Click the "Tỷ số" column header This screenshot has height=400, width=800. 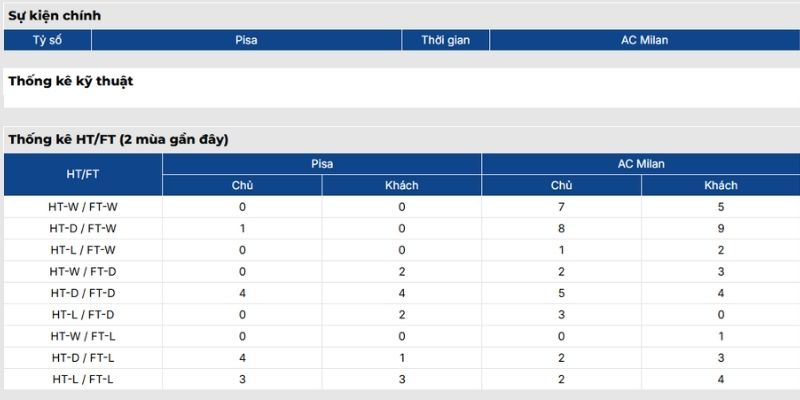48,40
